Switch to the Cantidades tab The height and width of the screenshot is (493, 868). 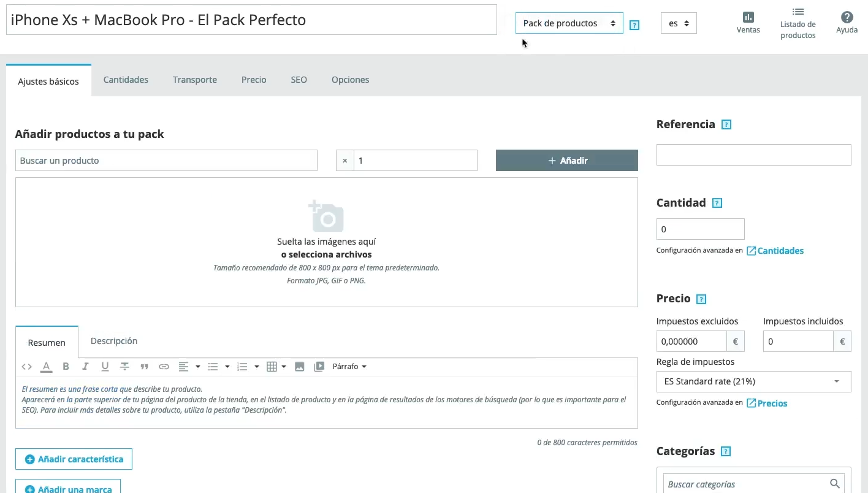126,80
